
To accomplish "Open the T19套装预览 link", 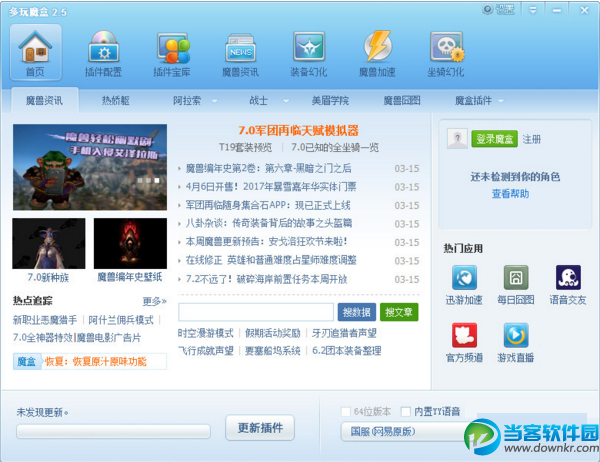I will pyautogui.click(x=245, y=147).
